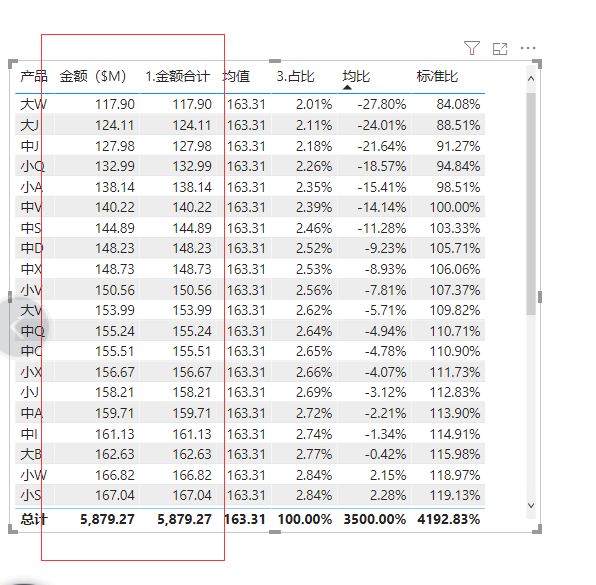Enter focus mode via expand icon

point(500,49)
